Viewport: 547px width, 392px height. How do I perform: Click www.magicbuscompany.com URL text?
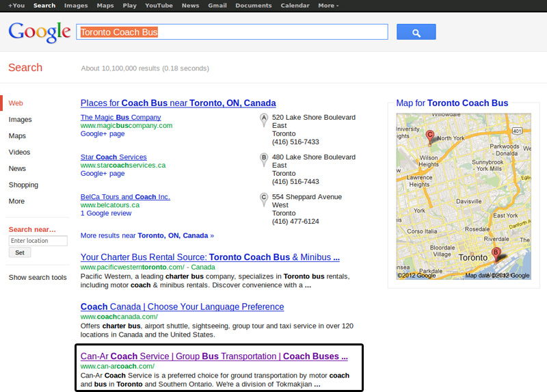pyautogui.click(x=126, y=126)
